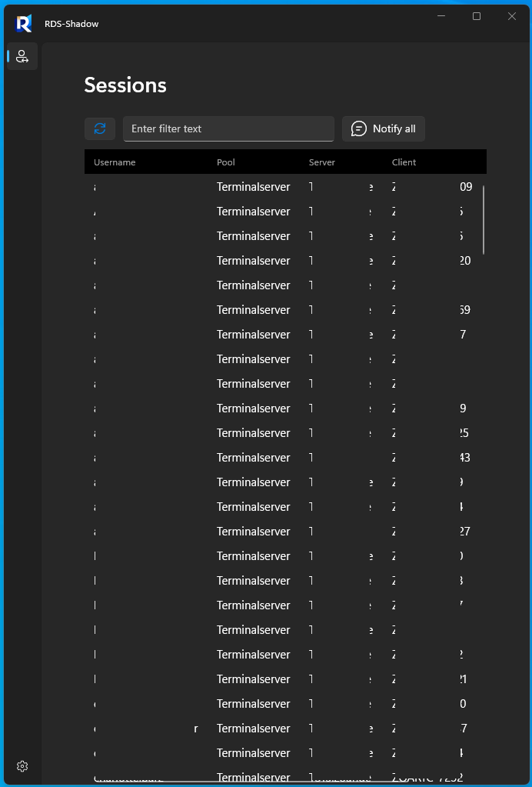
Task: Select the first Terminalserver session row
Action: point(284,187)
